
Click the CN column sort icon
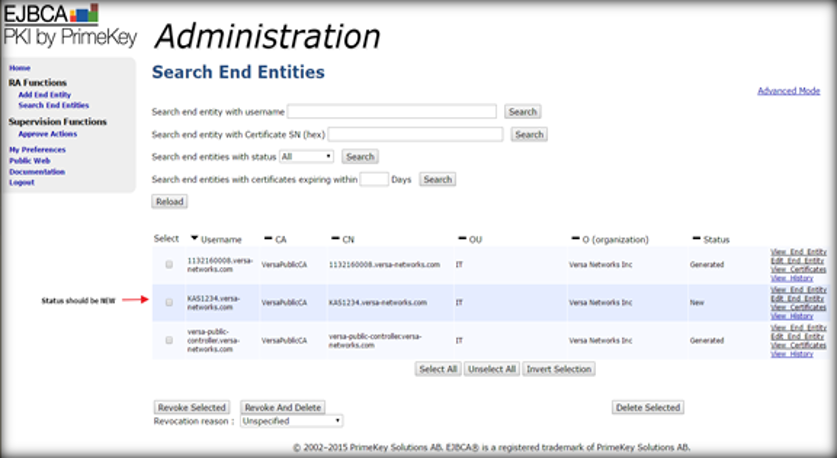pyautogui.click(x=335, y=238)
